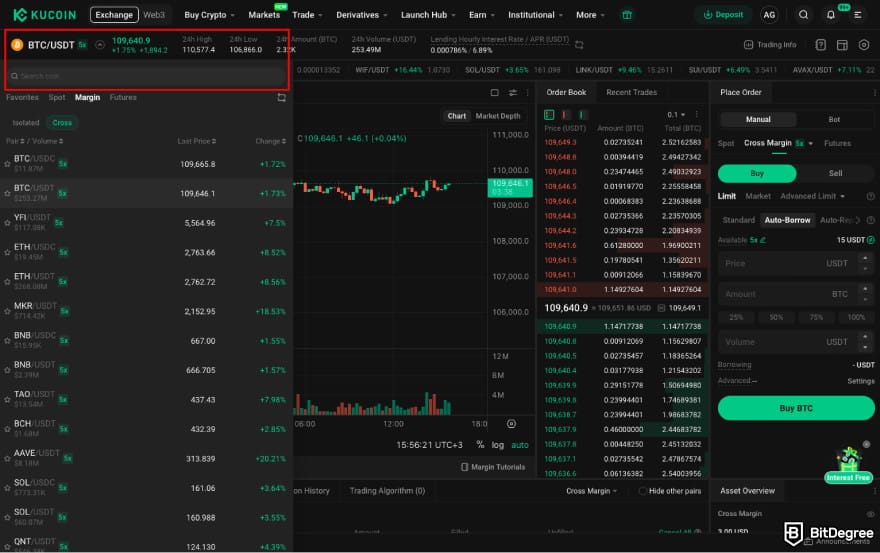Click the transfer icon next to lending rate
Viewport: 880px width, 553px height.
[579, 44]
